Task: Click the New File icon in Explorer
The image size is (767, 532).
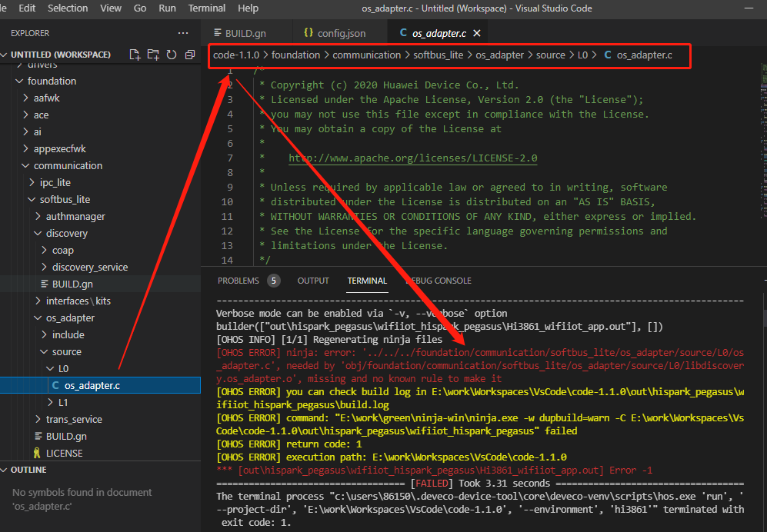Action: [135, 55]
